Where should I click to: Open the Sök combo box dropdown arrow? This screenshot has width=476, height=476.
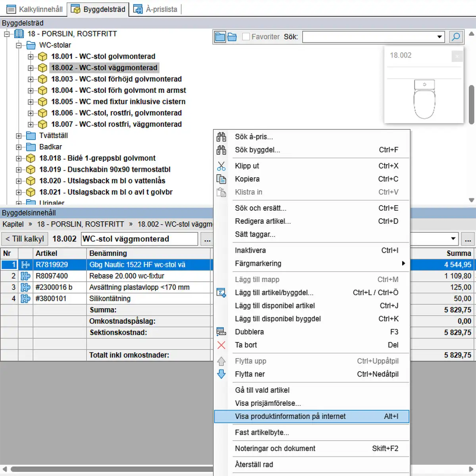pyautogui.click(x=440, y=37)
